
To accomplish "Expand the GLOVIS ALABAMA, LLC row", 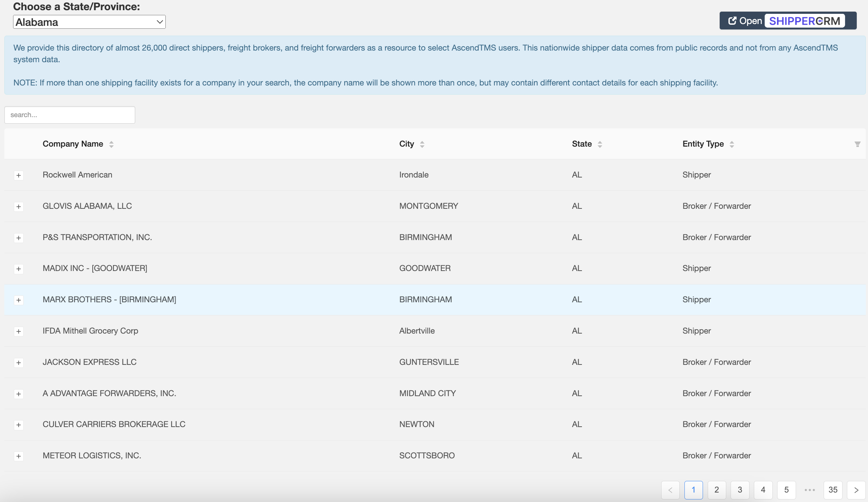I will (19, 207).
